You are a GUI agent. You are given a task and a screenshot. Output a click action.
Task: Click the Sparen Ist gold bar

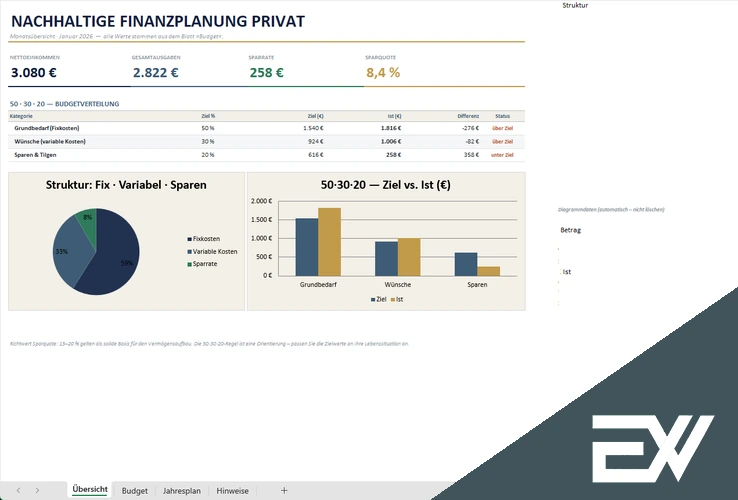489,271
